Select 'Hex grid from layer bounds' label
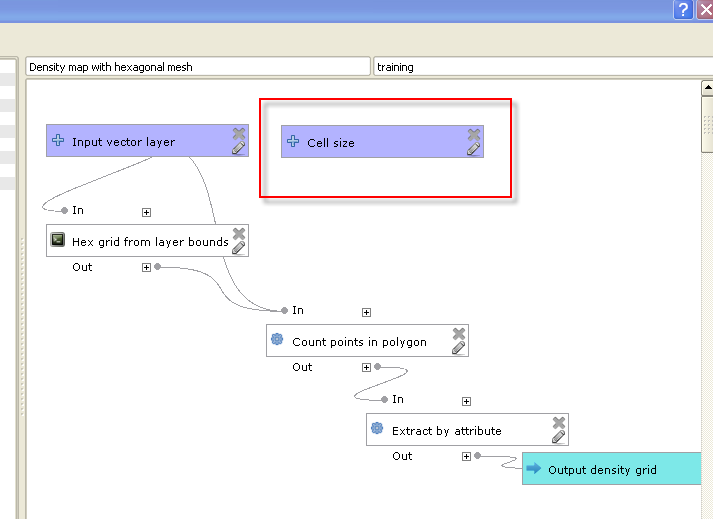Image resolution: width=713 pixels, height=519 pixels. click(150, 242)
